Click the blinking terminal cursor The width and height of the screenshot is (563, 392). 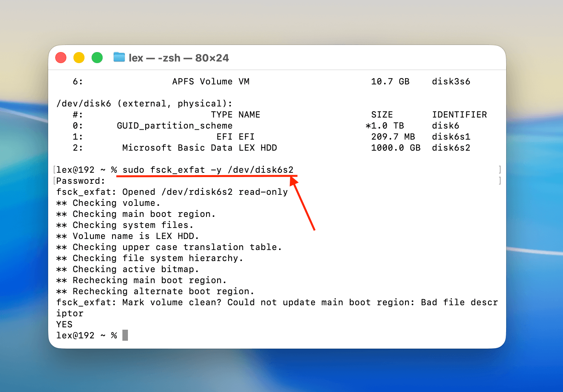point(125,335)
